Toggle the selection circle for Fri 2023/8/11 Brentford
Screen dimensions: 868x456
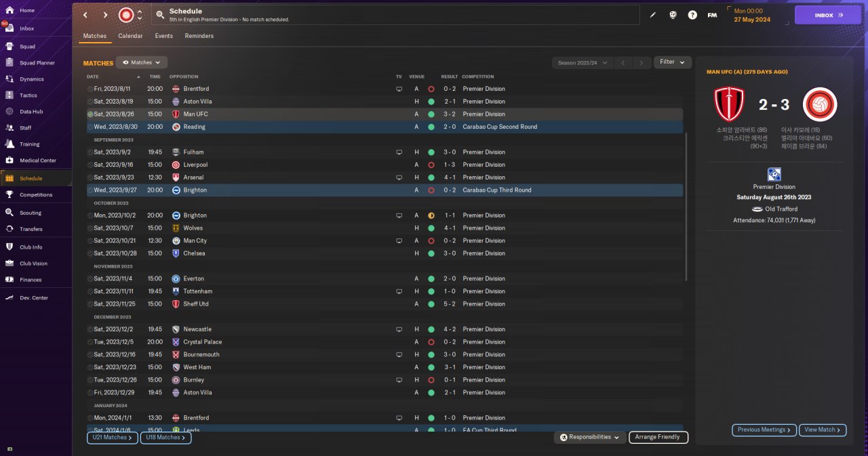90,89
